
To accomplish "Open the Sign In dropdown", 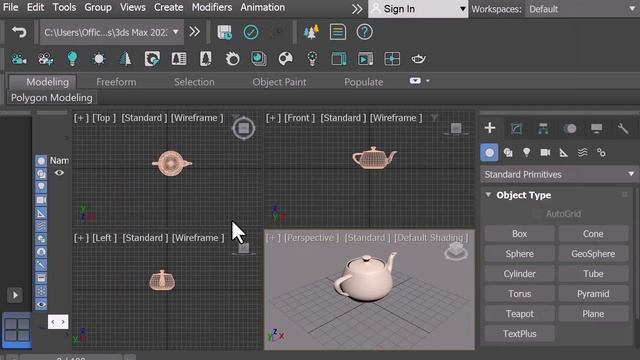I will tap(418, 9).
